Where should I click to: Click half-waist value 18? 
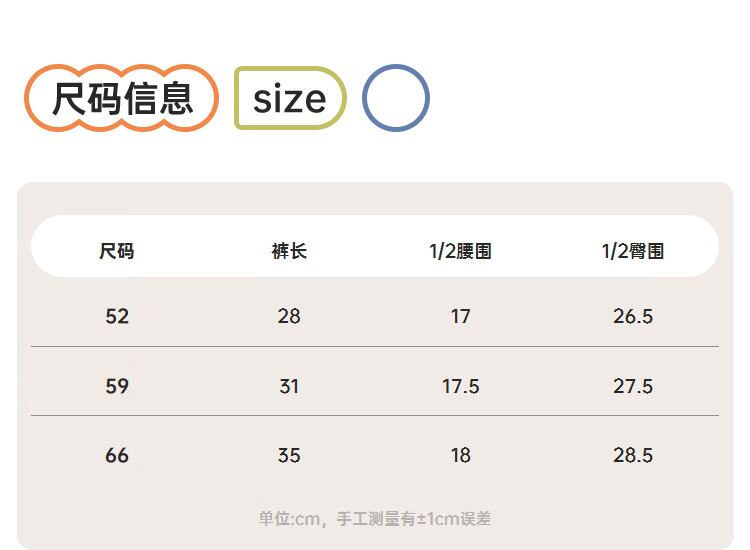tap(461, 455)
